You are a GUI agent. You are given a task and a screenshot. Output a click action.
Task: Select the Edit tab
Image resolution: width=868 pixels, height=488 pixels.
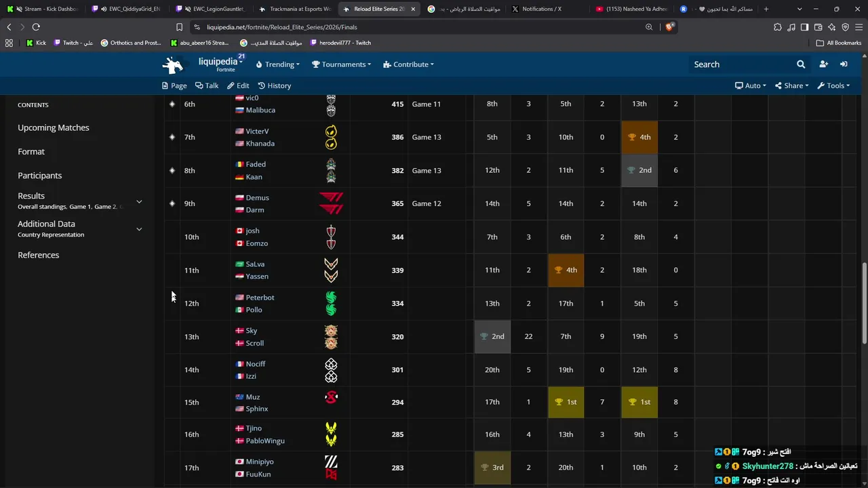(238, 85)
